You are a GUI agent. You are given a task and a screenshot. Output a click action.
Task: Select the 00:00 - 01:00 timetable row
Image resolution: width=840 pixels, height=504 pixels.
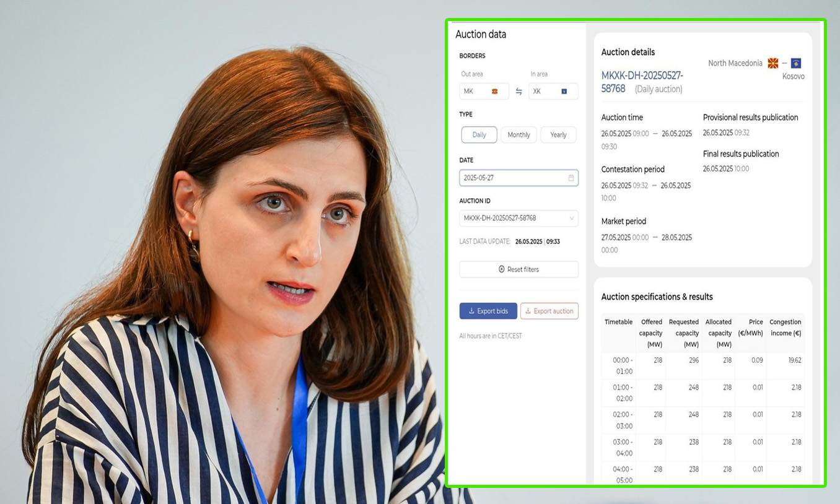pos(703,366)
